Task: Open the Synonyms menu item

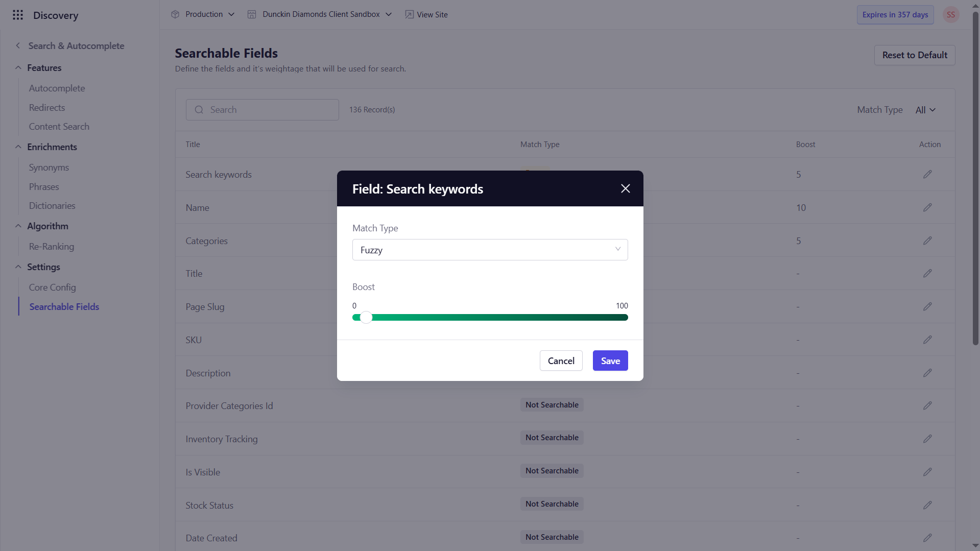Action: (49, 167)
